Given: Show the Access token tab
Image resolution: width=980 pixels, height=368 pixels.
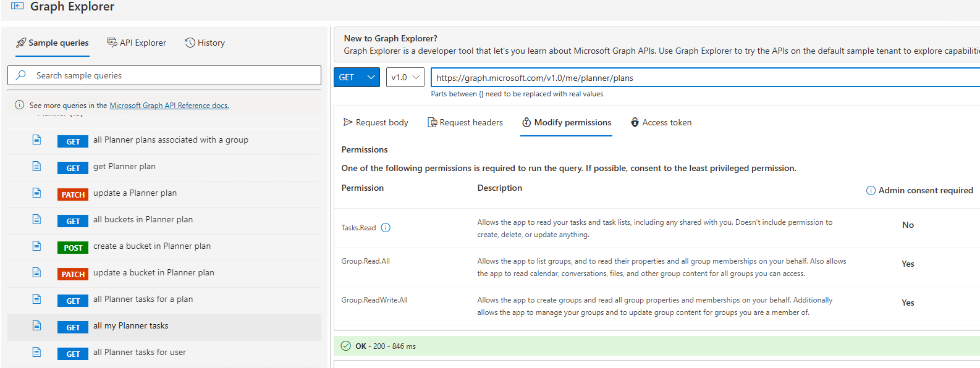Looking at the screenshot, I should click(661, 122).
